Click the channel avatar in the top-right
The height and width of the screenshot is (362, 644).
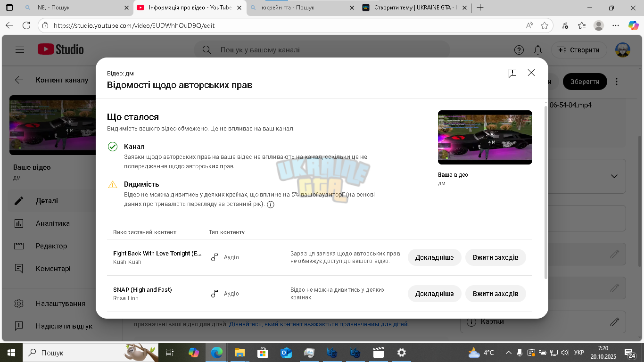click(623, 50)
